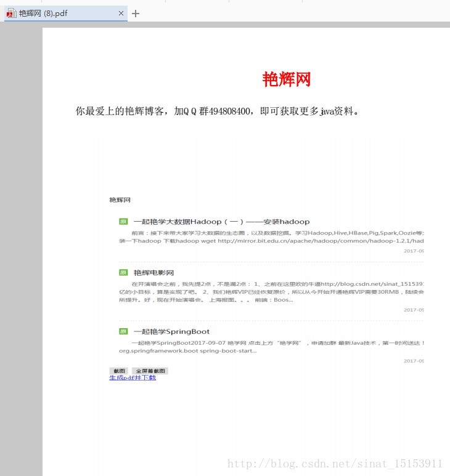450x476 pixels.
Task: Click the date under the Hadoop article
Action: pos(414,251)
